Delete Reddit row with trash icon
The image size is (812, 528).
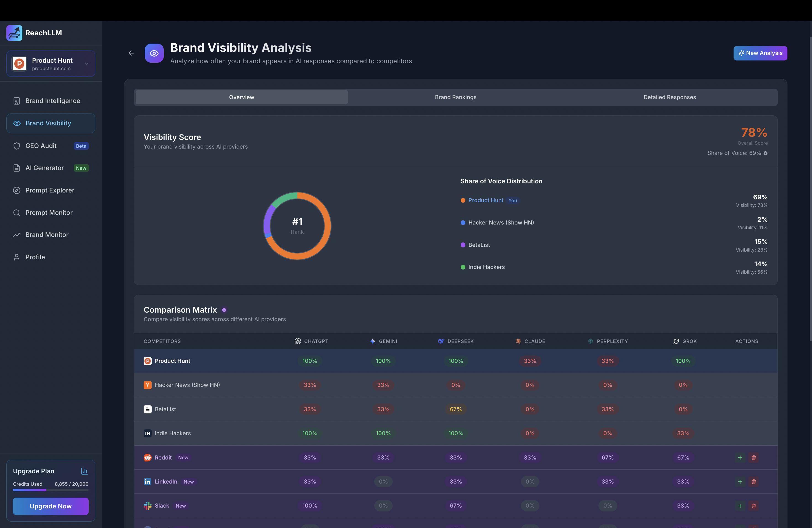click(754, 458)
